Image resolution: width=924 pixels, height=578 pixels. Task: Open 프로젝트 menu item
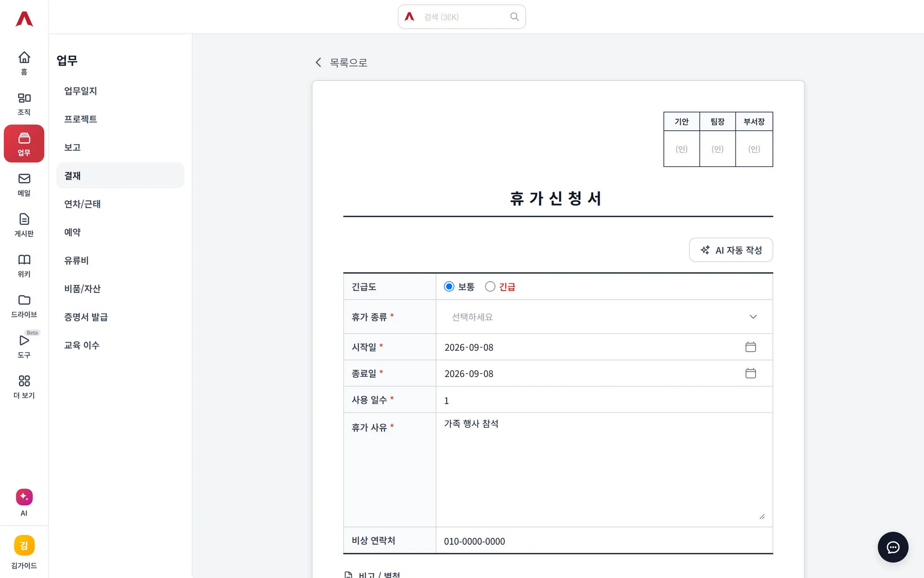(120, 119)
